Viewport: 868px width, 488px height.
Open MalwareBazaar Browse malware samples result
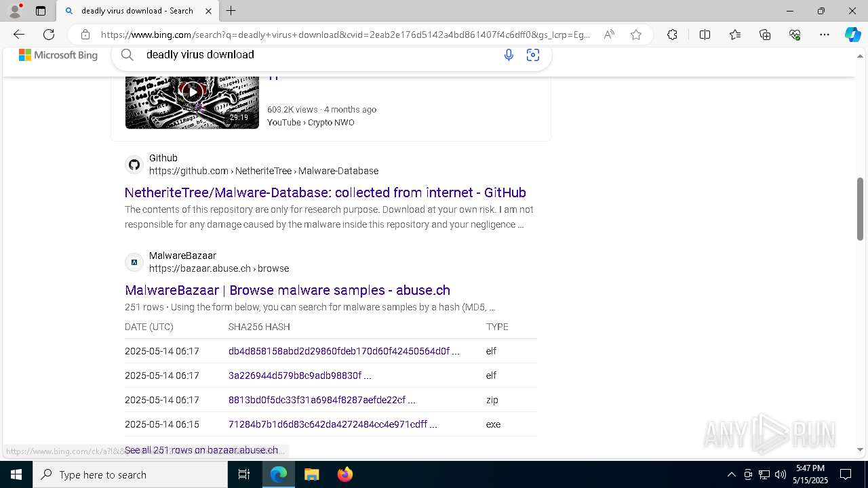click(288, 290)
